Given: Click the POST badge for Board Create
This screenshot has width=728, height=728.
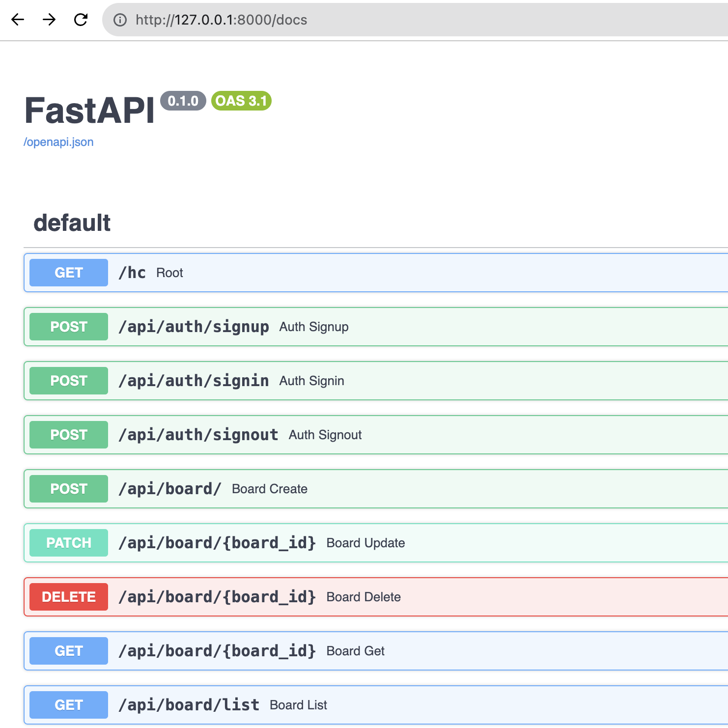Looking at the screenshot, I should [69, 489].
